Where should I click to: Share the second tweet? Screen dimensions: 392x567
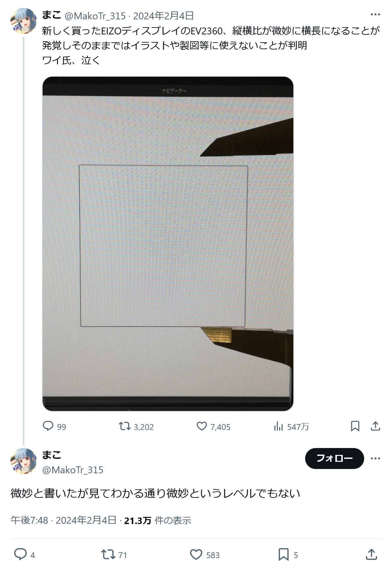point(371,554)
